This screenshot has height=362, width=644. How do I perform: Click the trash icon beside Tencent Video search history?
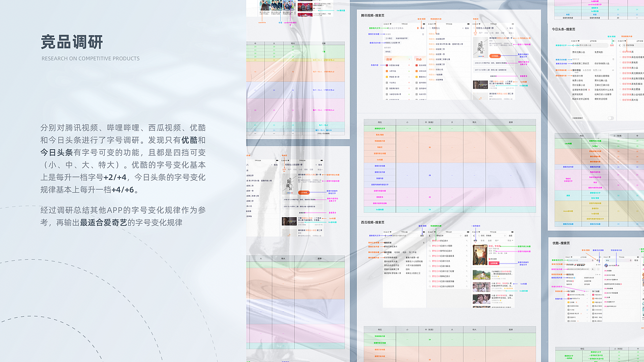[x=423, y=34]
